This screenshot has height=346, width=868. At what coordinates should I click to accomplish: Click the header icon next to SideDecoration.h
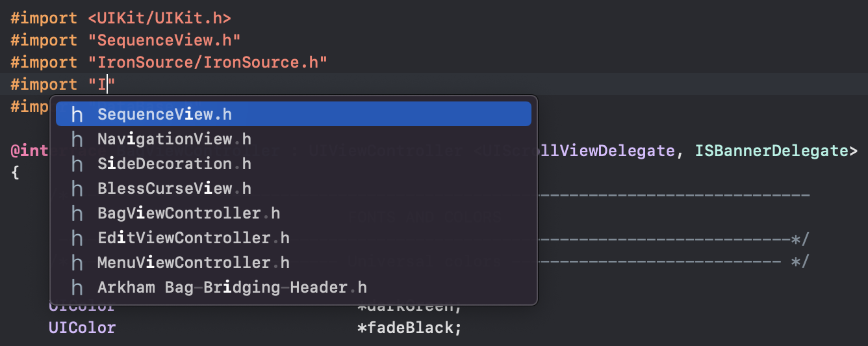point(77,164)
